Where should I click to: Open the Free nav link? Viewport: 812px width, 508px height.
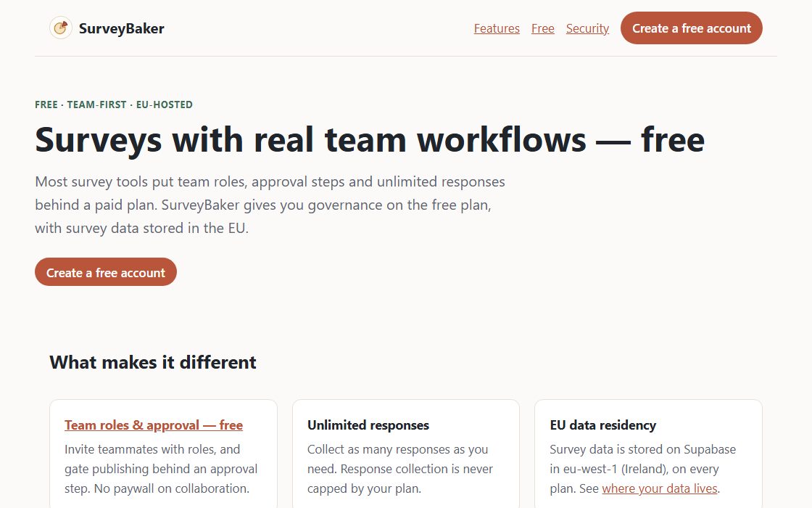pyautogui.click(x=543, y=28)
